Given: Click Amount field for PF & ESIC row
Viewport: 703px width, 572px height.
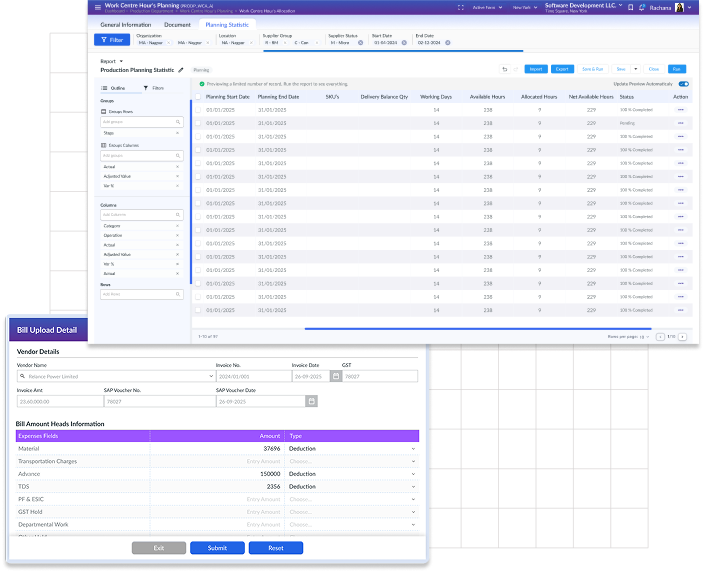Looking at the screenshot, I should point(217,499).
